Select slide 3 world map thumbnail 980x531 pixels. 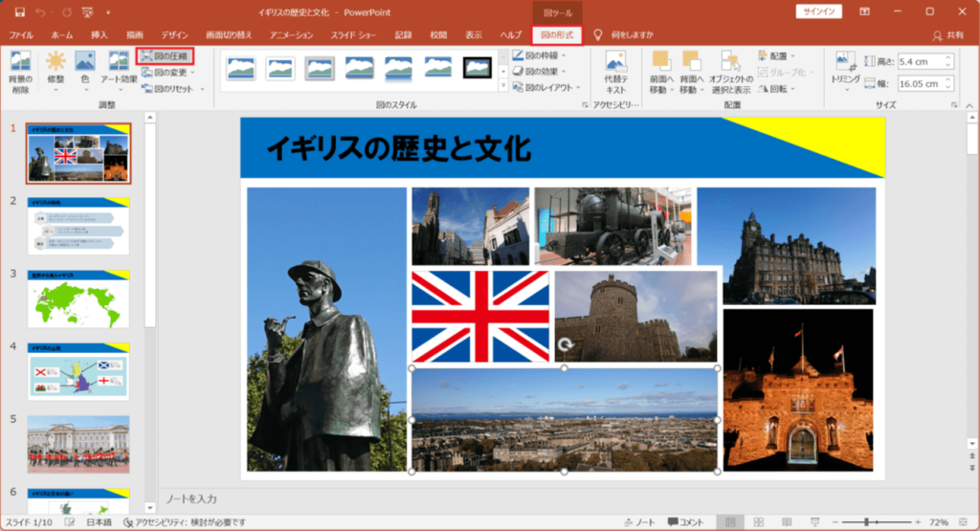pyautogui.click(x=78, y=299)
